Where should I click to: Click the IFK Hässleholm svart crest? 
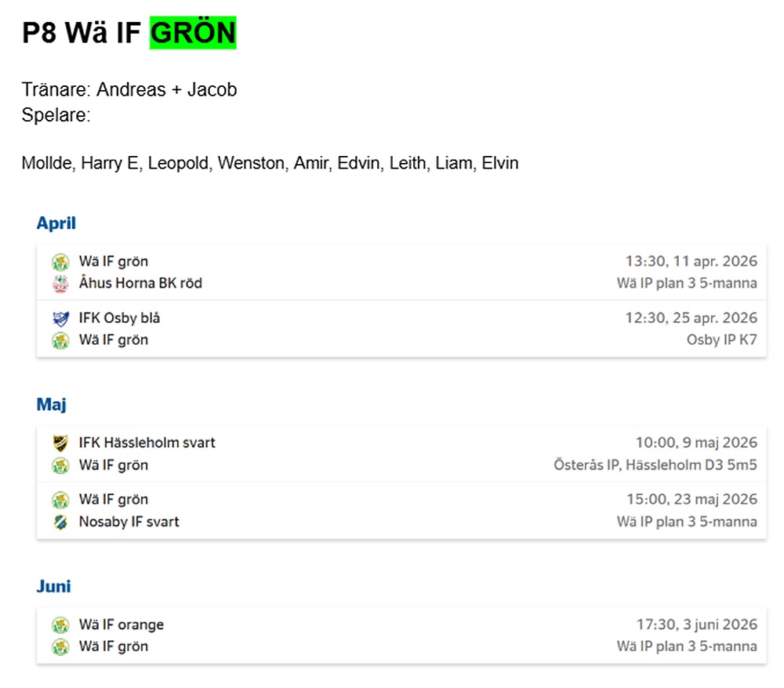[60, 444]
